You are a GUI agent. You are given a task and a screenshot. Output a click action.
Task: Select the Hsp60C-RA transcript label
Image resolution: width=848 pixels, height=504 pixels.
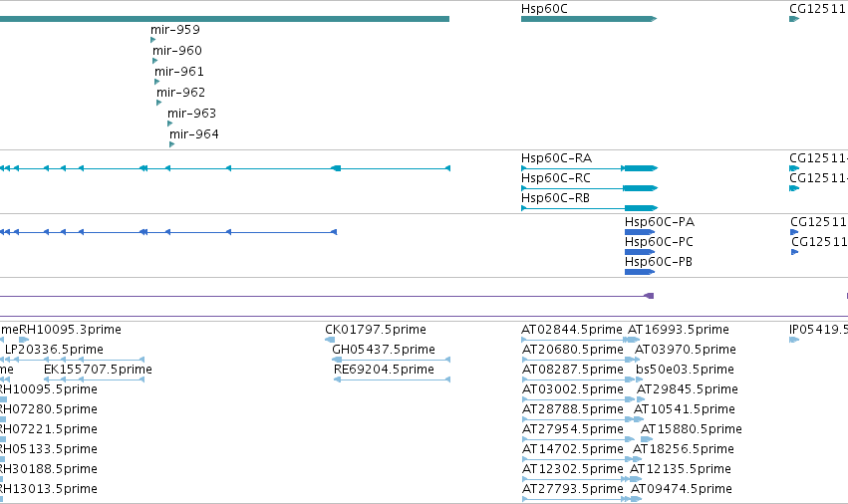point(556,158)
